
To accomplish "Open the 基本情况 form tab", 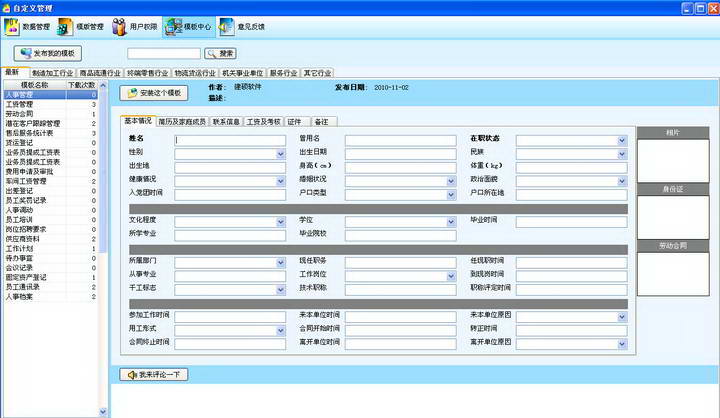I will [138, 121].
